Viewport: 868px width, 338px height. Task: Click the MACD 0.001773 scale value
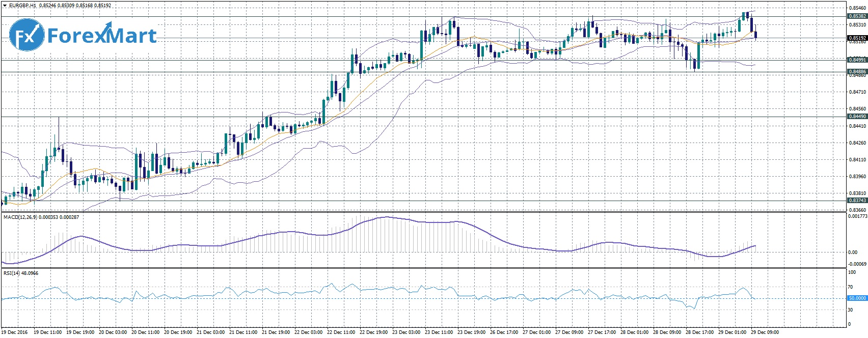pyautogui.click(x=857, y=216)
